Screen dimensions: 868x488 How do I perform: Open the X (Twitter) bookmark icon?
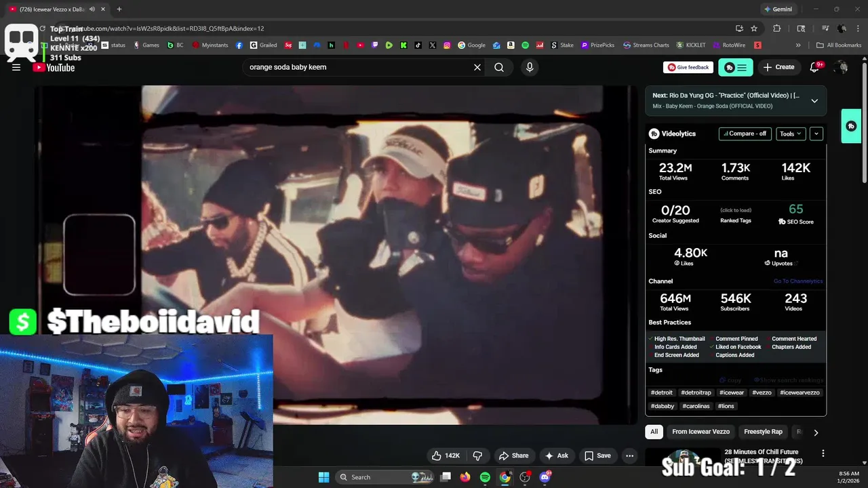(x=433, y=45)
